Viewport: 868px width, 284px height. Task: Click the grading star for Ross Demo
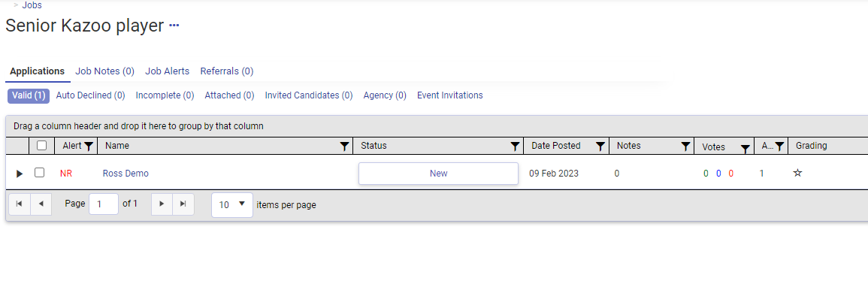[x=797, y=173]
